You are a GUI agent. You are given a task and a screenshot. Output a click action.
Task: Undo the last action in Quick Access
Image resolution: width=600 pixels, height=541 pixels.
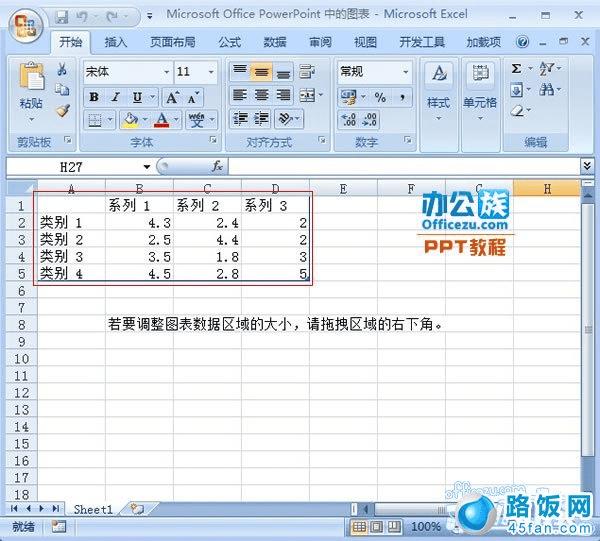(82, 16)
